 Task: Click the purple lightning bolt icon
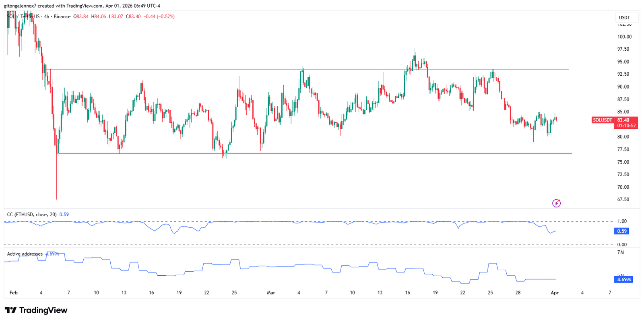556,203
